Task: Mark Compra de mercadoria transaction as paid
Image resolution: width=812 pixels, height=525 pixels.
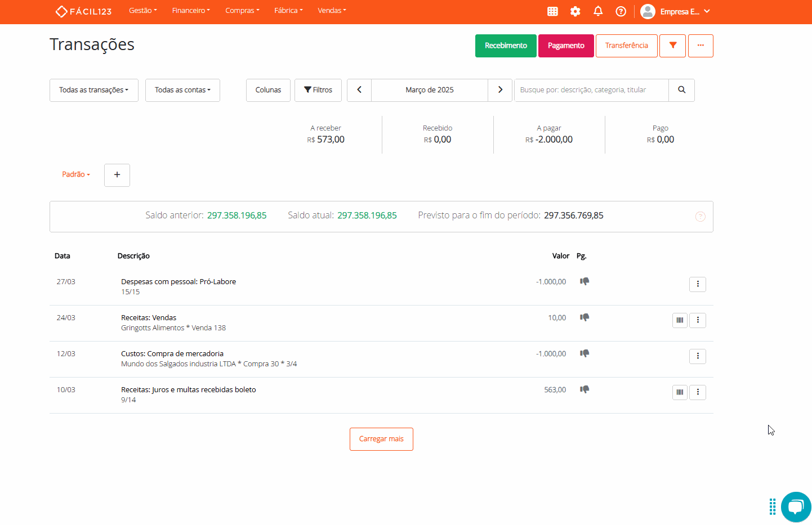Action: pyautogui.click(x=585, y=353)
